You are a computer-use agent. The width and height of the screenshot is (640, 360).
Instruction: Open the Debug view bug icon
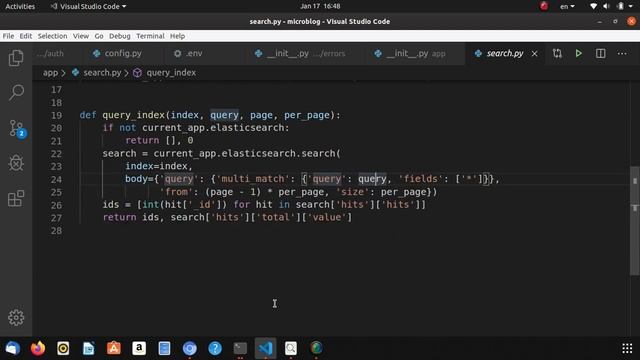(x=16, y=163)
